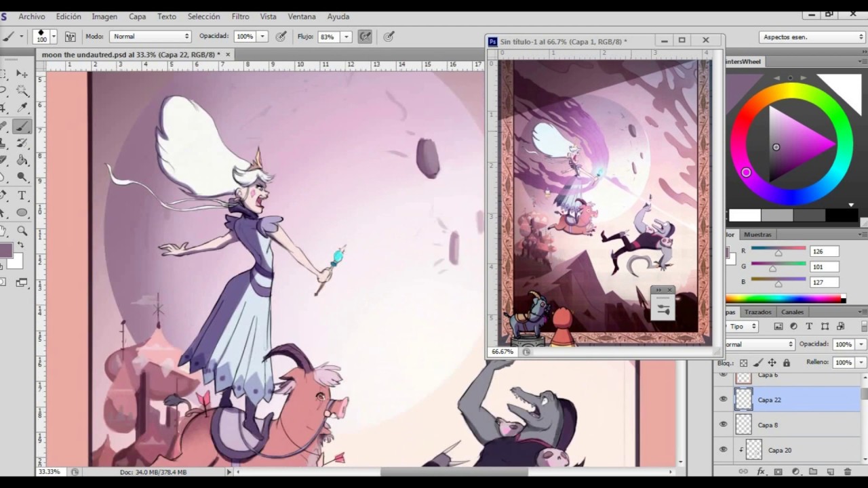Open brush Opacidad slider arrow
Screen dimensions: 868x488
click(x=263, y=37)
